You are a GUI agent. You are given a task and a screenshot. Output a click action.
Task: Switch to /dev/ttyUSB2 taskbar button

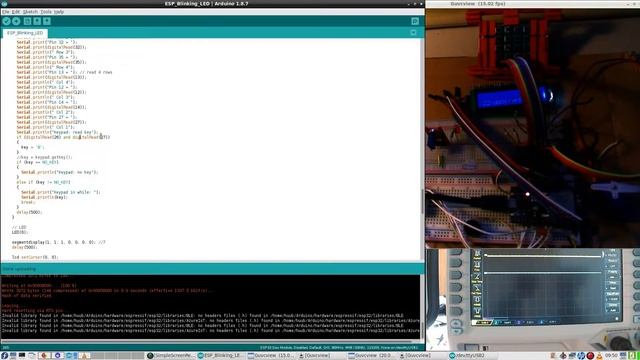472,356
